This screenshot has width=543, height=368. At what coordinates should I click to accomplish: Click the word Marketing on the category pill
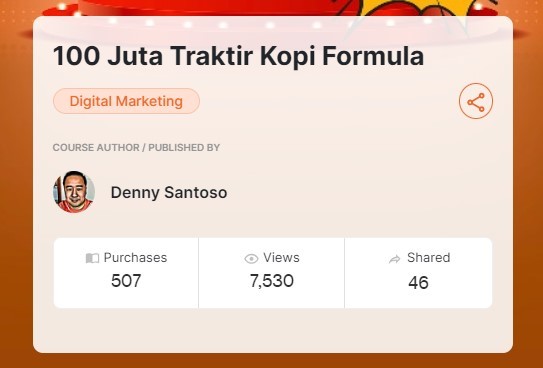tap(149, 101)
